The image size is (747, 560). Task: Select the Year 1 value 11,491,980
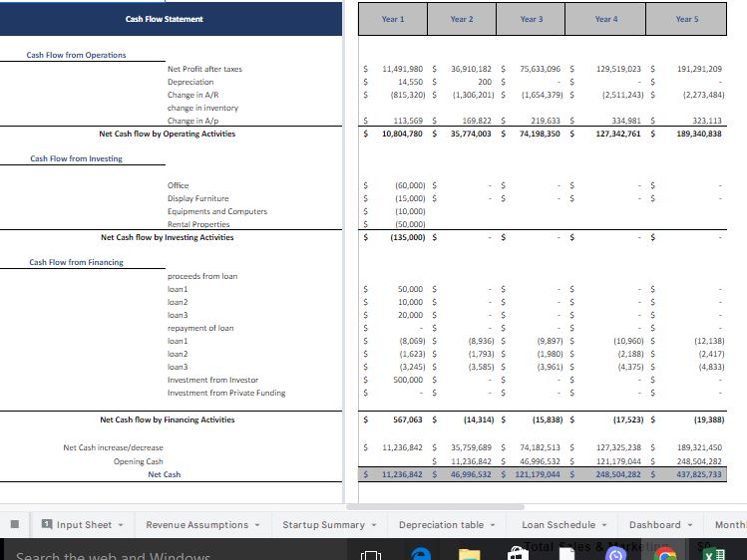402,69
